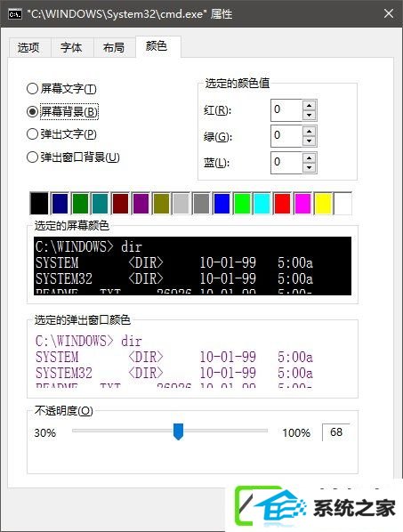Select the magenta color swatch
The width and height of the screenshot is (403, 532).
[302, 204]
